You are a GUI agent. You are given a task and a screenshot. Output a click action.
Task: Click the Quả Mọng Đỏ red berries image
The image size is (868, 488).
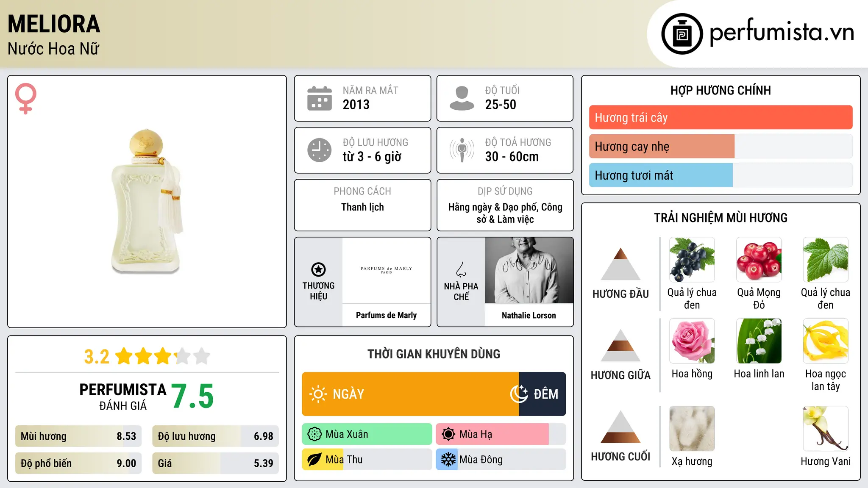[759, 260]
